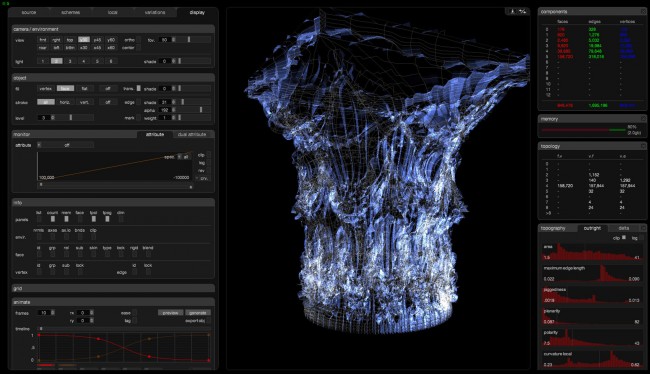Screen dimensions: 650x374
Task: Click the fov value stepper
Action: [173, 40]
